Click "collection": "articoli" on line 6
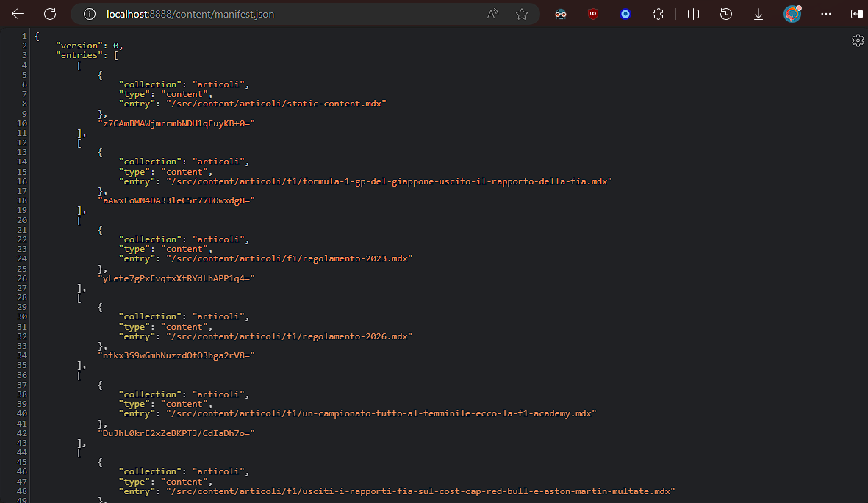 click(x=184, y=84)
